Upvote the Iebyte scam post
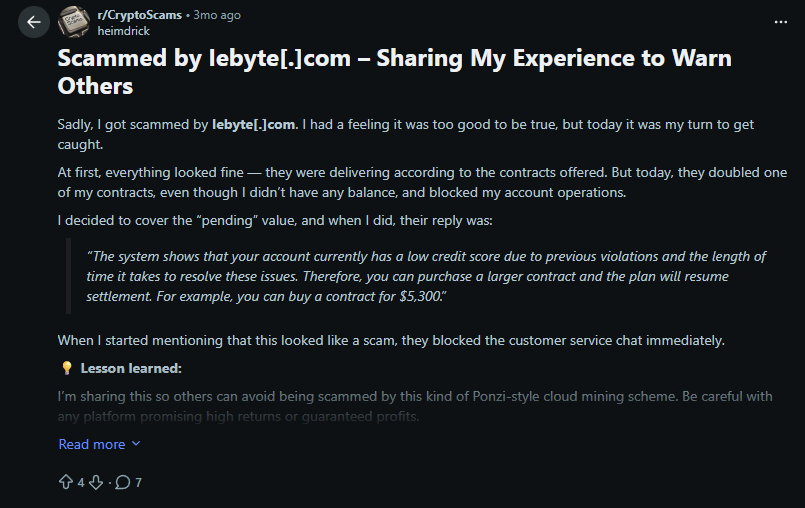The image size is (805, 508). (x=66, y=482)
